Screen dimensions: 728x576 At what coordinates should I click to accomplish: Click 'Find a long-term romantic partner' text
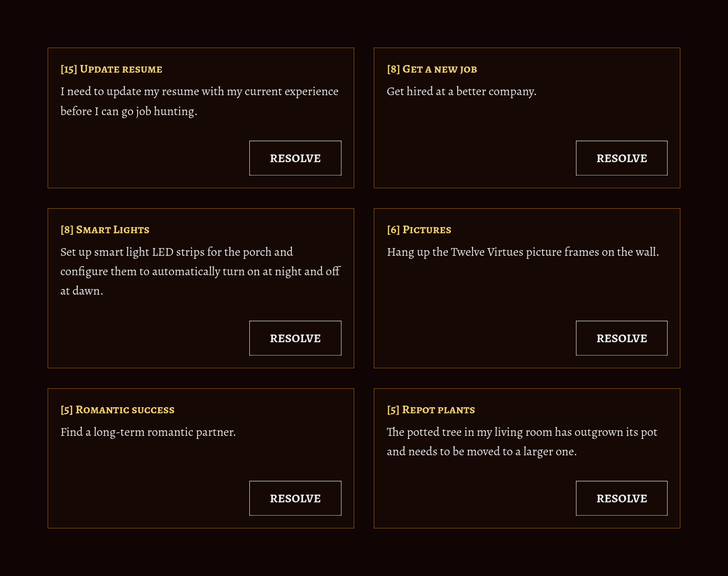pos(148,432)
